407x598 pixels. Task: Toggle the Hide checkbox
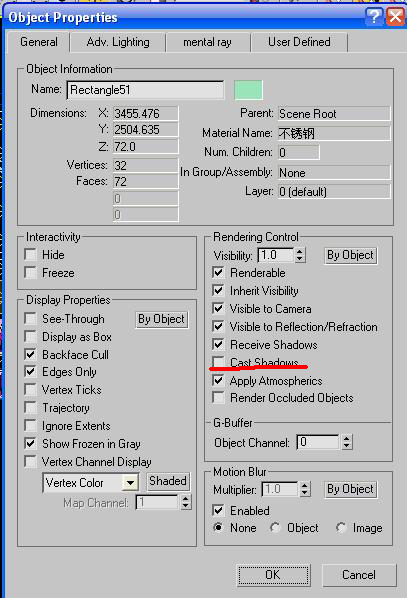pyautogui.click(x=30, y=254)
